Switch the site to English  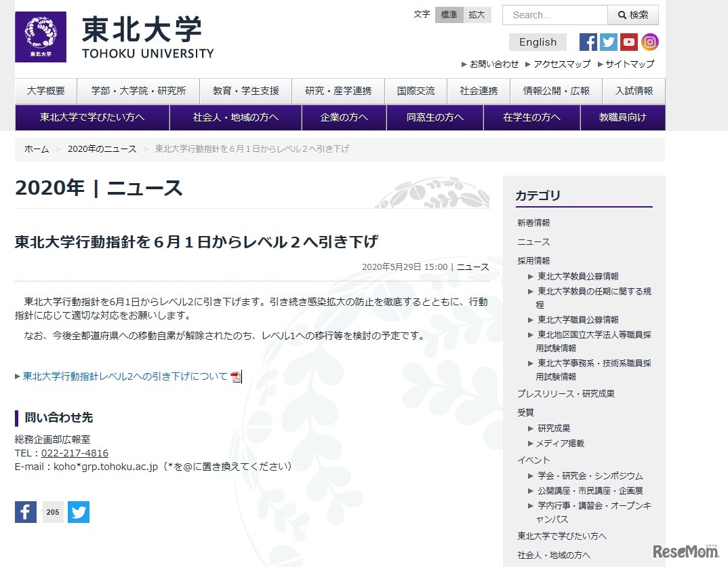[537, 42]
